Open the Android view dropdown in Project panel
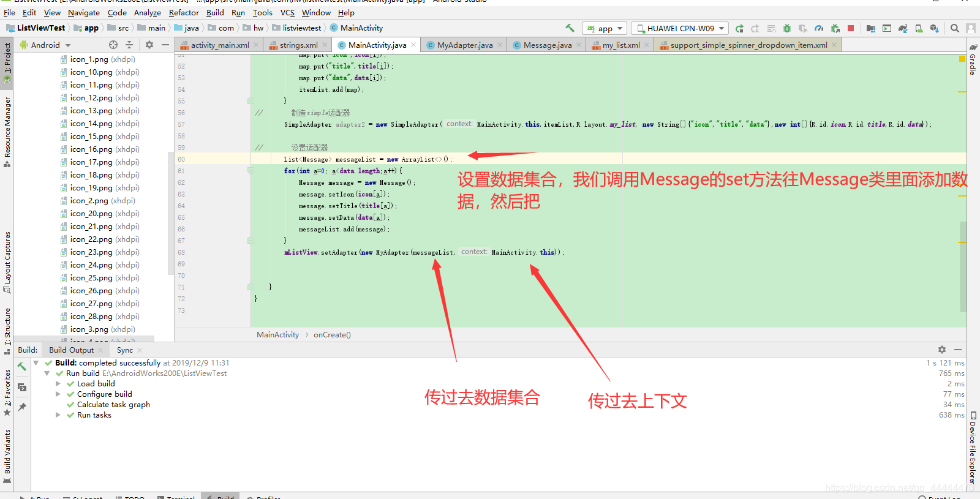 (46, 45)
